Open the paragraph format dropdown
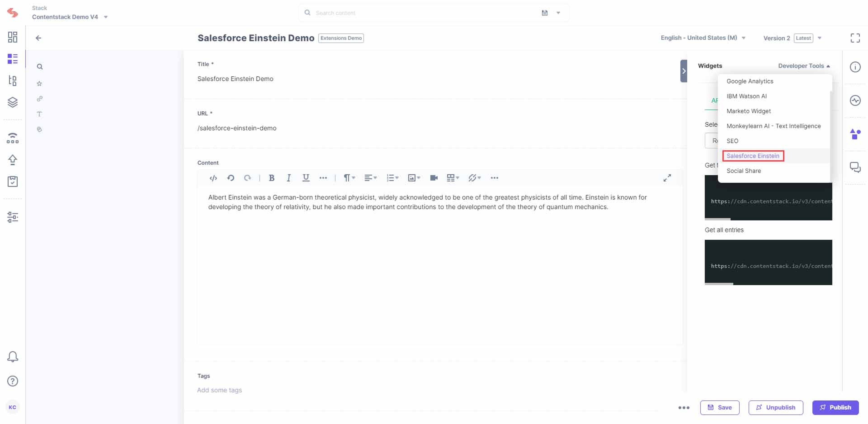Viewport: 868px width, 424px height. (349, 178)
